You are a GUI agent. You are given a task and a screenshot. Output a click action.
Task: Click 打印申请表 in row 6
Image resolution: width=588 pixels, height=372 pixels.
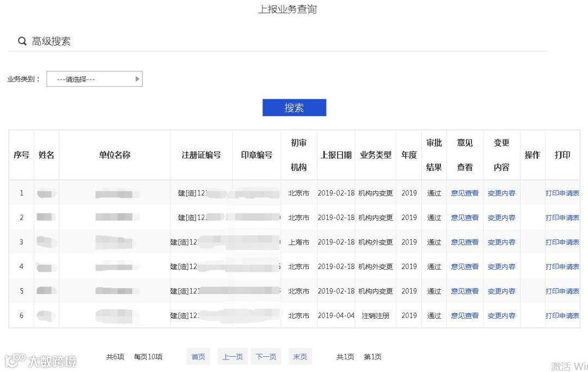(562, 316)
